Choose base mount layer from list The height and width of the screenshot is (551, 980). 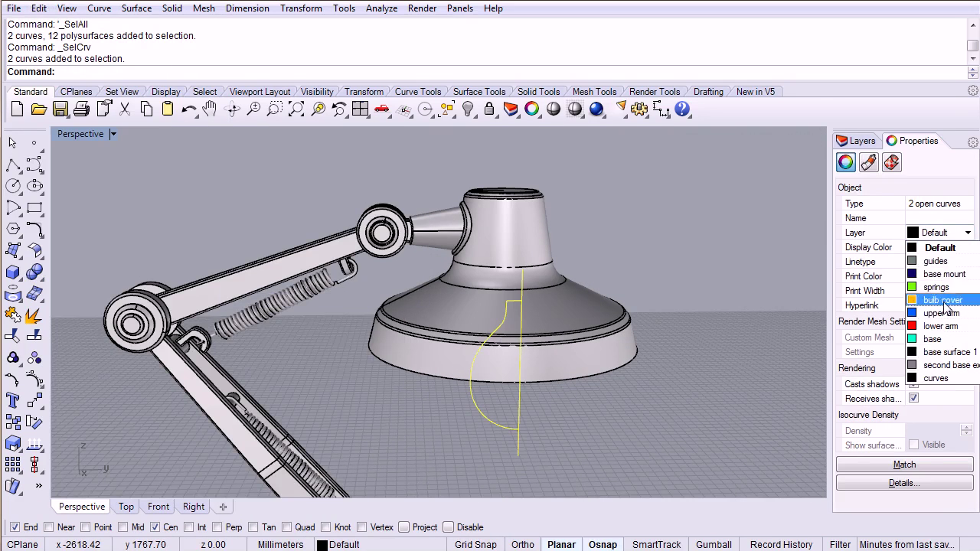[942, 274]
